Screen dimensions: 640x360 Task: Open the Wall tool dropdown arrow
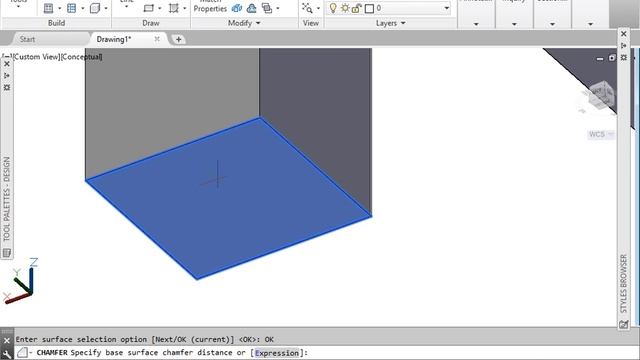coord(60,8)
